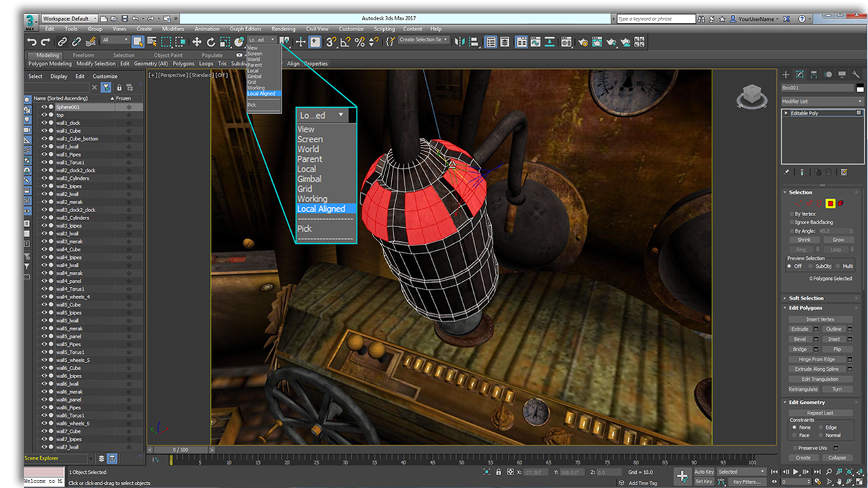Set constraint to Face radio

(x=794, y=435)
